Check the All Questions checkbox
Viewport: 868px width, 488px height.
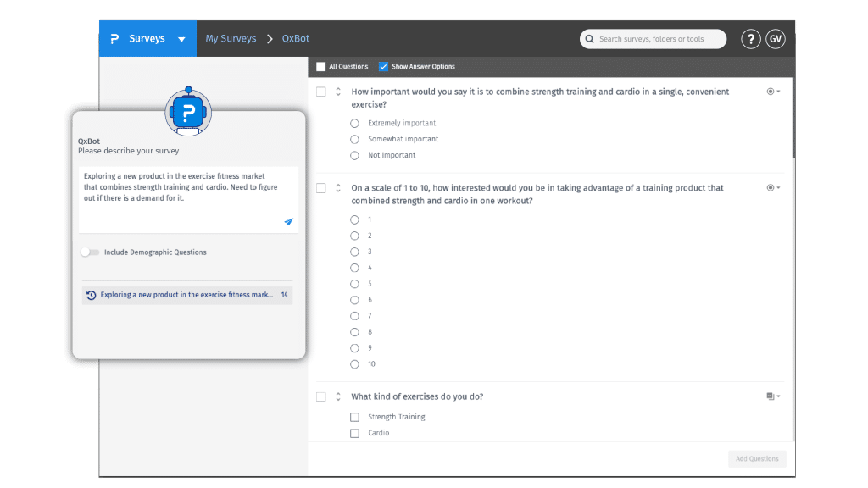(321, 66)
